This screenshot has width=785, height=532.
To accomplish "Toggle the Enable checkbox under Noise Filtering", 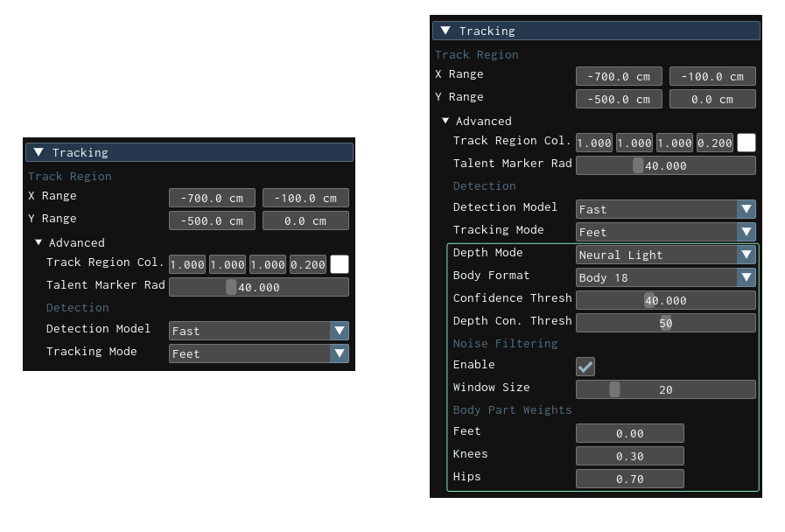I will click(585, 367).
